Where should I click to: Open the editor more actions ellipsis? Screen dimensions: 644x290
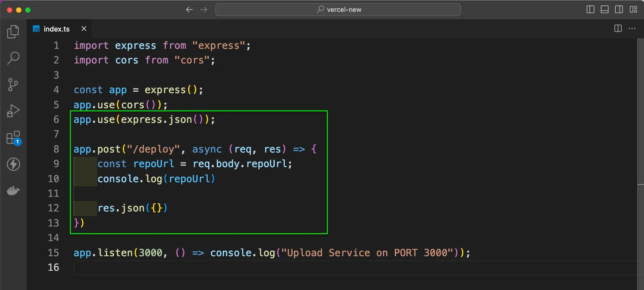pyautogui.click(x=632, y=29)
